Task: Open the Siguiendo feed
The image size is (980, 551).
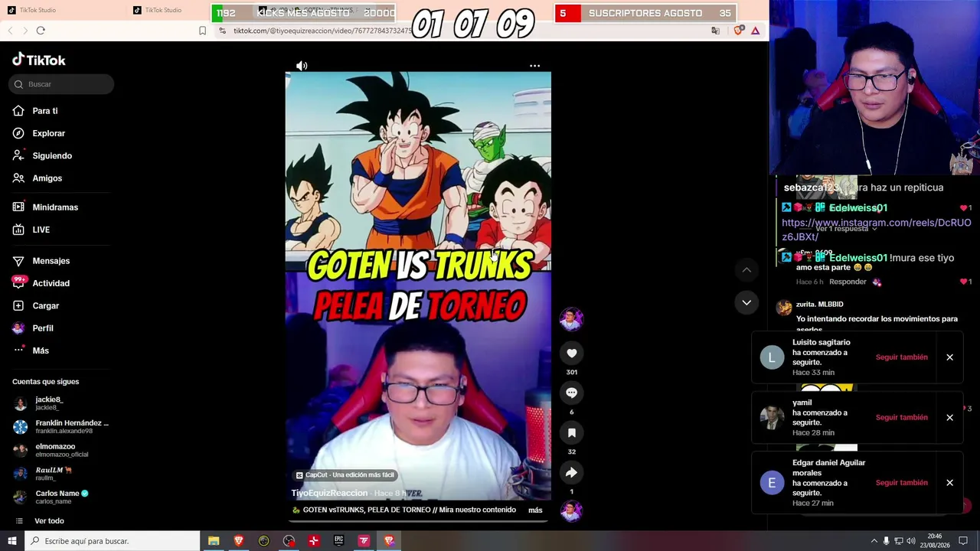Action: [51, 155]
